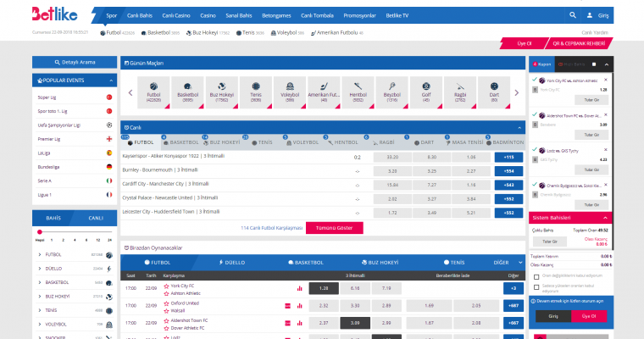Favorite Oxford United with star icon
The height and width of the screenshot is (339, 644).
[x=166, y=303]
